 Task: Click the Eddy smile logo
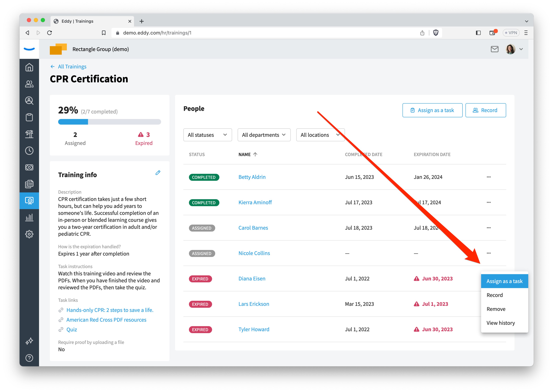29,49
